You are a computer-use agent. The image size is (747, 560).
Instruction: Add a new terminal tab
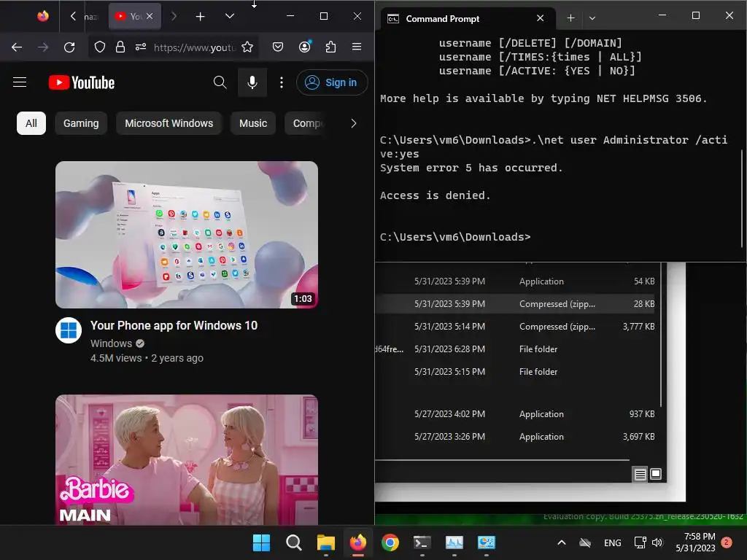coord(570,18)
